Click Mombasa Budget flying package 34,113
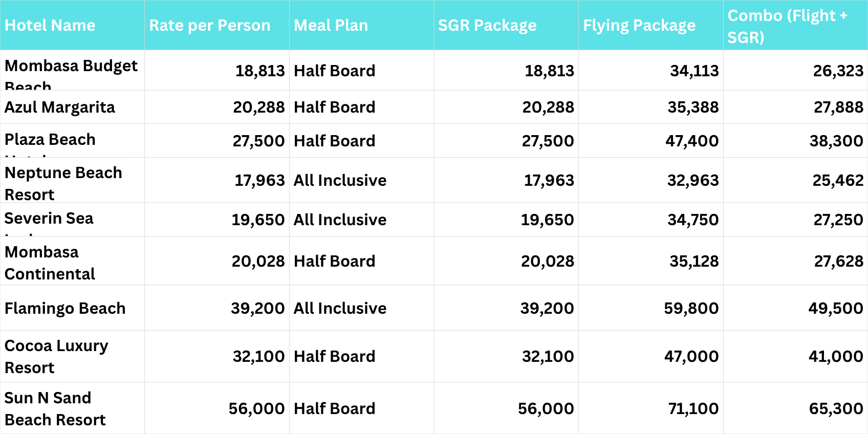The width and height of the screenshot is (868, 434). 694,71
